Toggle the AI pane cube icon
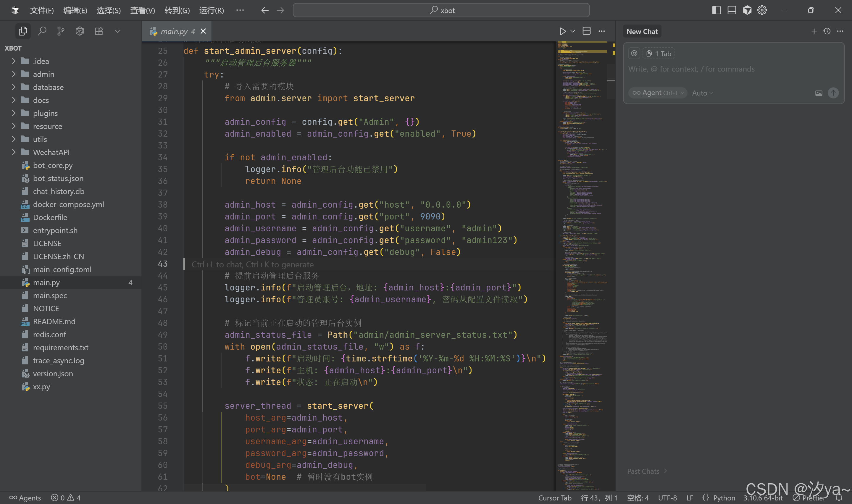 tap(747, 10)
